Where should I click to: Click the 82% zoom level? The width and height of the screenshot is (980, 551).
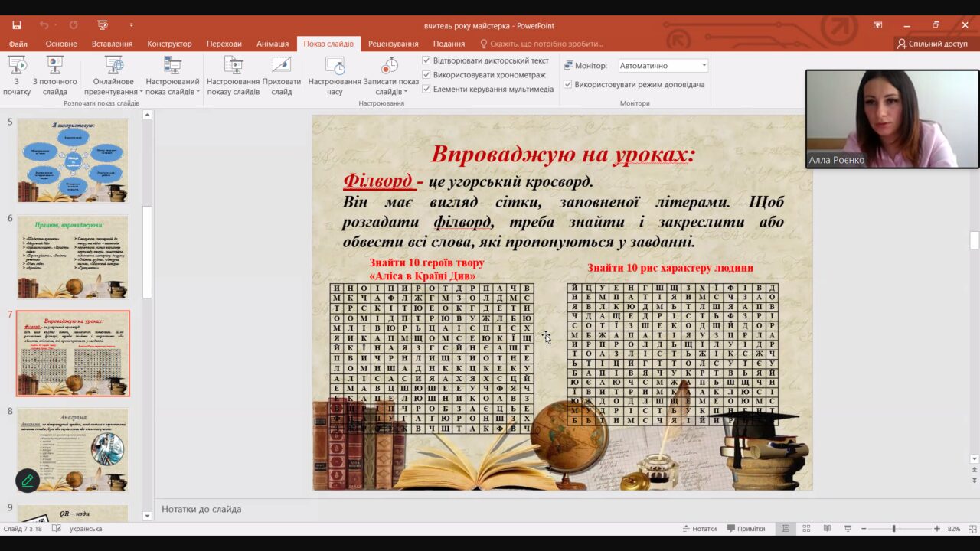coord(954,529)
